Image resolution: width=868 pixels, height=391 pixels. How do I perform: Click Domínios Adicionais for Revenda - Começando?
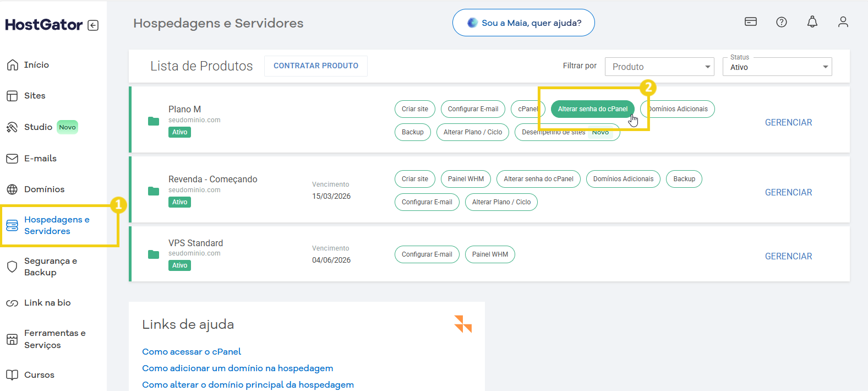coord(623,179)
